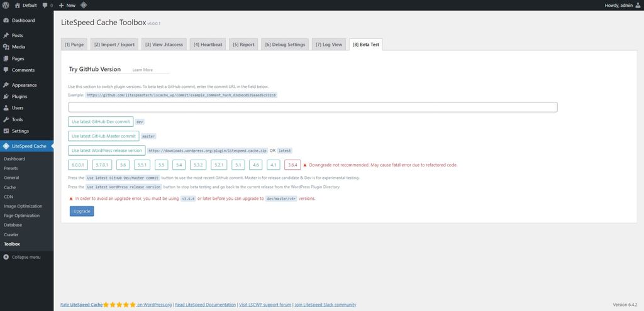The width and height of the screenshot is (644, 311).
Task: Click the Appearance brush icon
Action: coord(6,85)
